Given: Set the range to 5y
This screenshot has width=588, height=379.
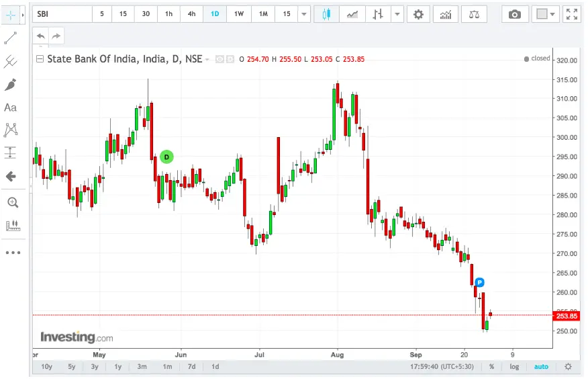Looking at the screenshot, I should (72, 367).
